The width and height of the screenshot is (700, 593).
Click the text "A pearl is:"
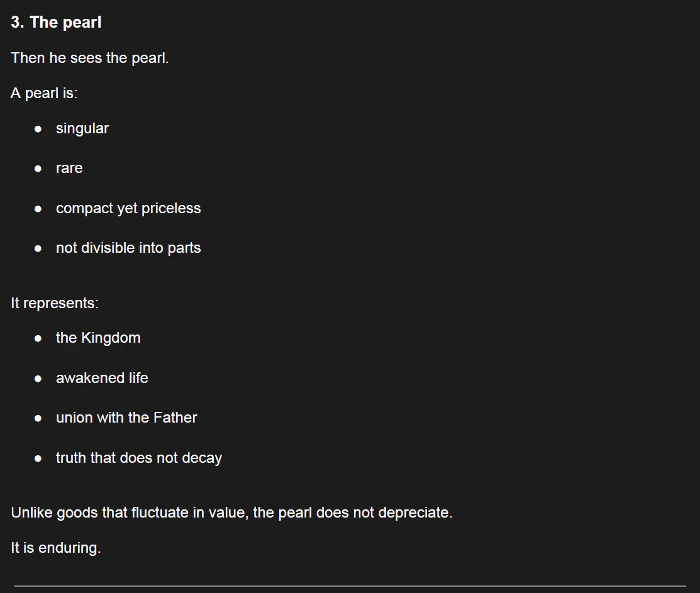pyautogui.click(x=44, y=94)
